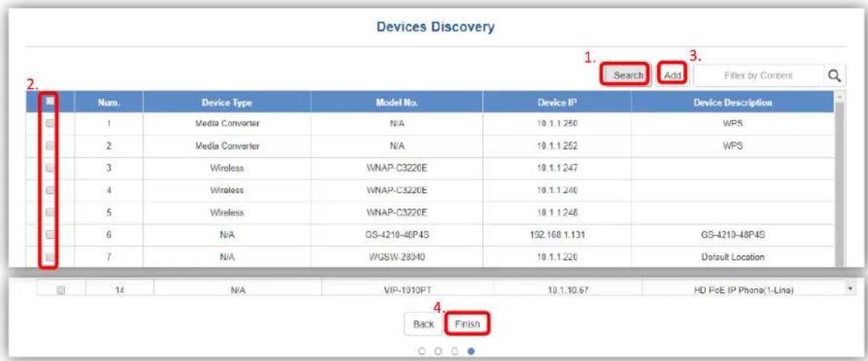Screen dimensions: 868x361
Task: Click the scrollbar down arrow near row 14
Action: 849,290
